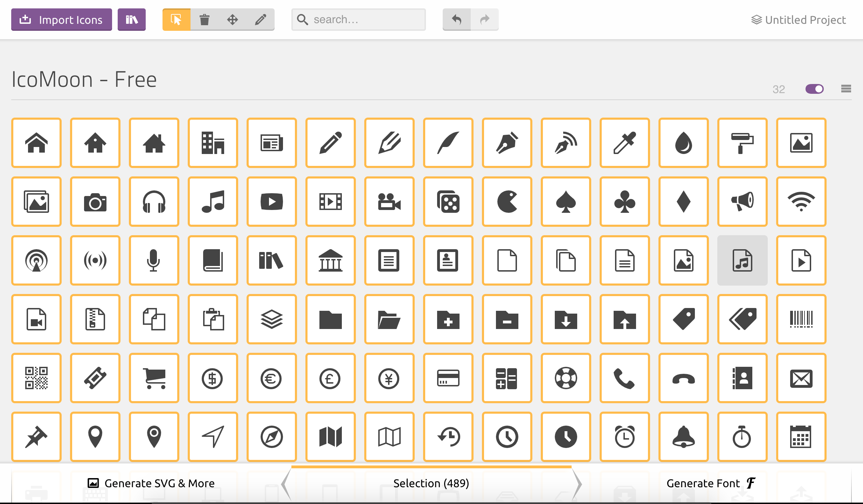Choose the Move tool

point(233,20)
